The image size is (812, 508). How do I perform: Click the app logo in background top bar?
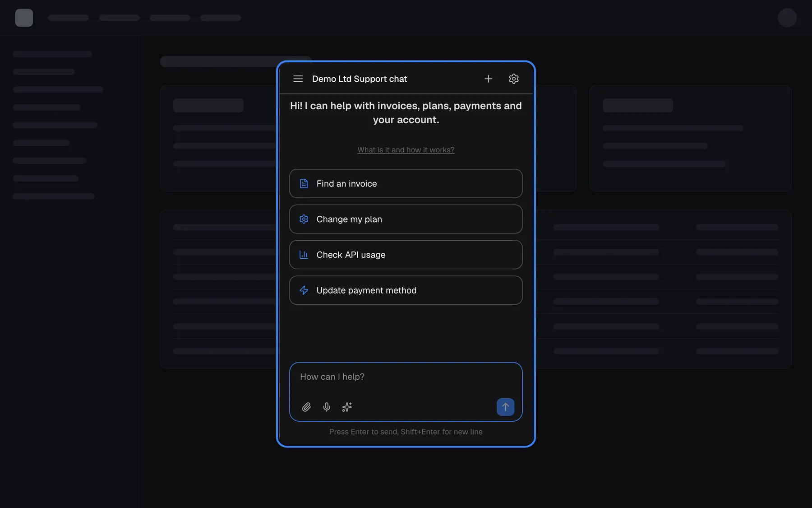click(24, 18)
